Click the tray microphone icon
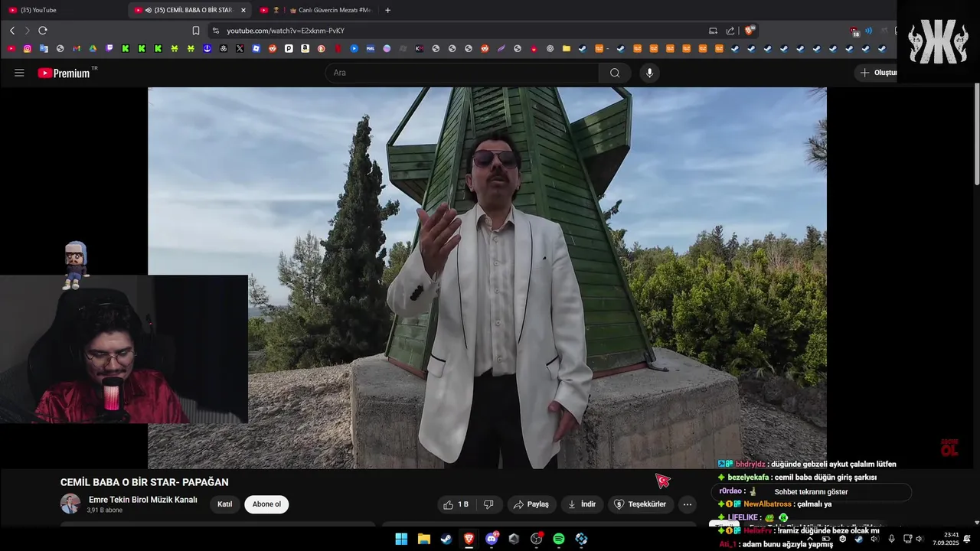This screenshot has height=551, width=980. [x=891, y=539]
